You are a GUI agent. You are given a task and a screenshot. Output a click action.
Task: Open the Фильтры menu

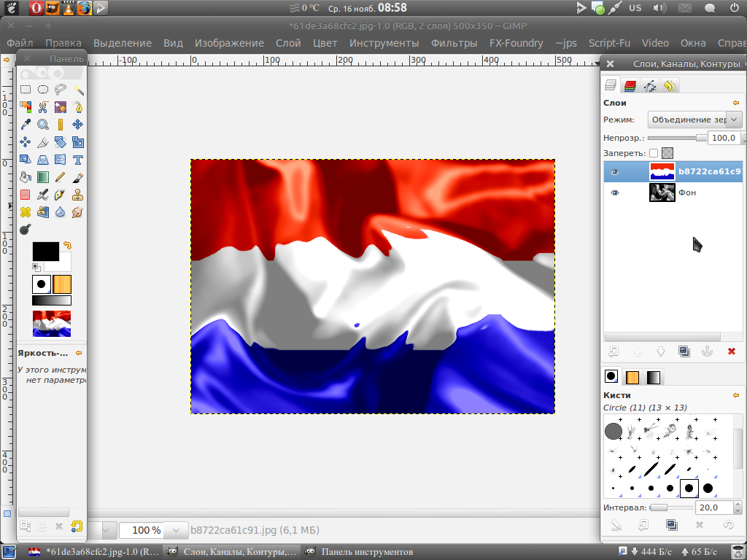coord(454,43)
